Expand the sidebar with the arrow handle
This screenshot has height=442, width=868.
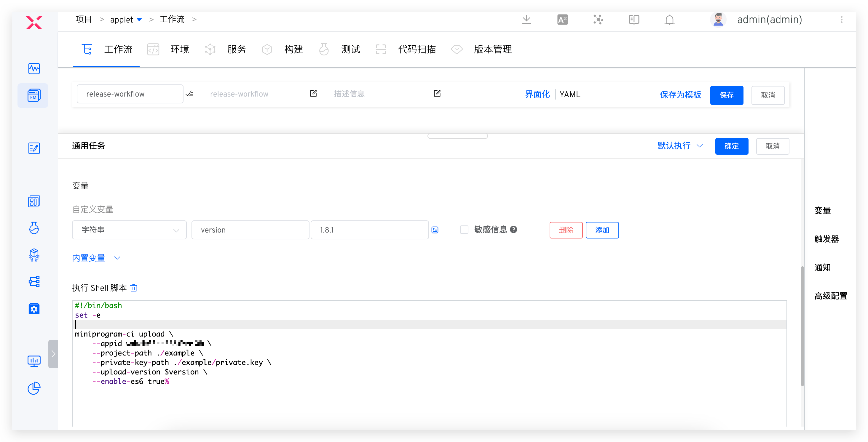coord(53,354)
